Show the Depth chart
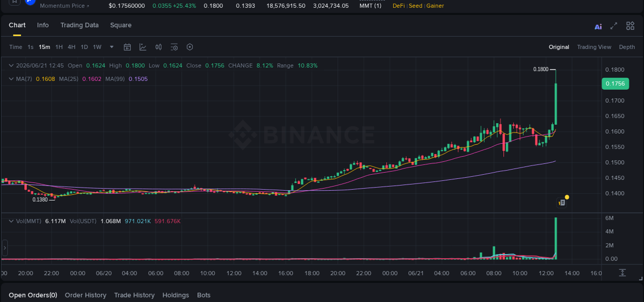 (627, 47)
